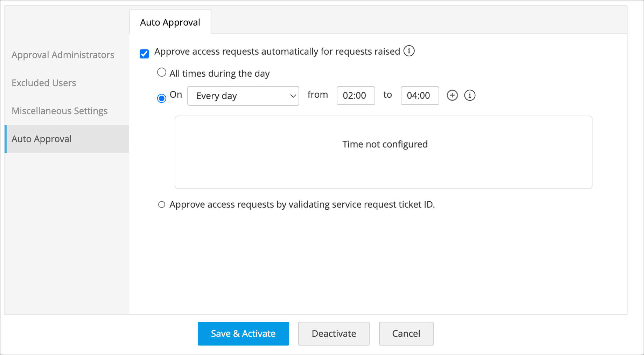Open the Every day dropdown
Image resolution: width=644 pixels, height=355 pixels.
(243, 96)
